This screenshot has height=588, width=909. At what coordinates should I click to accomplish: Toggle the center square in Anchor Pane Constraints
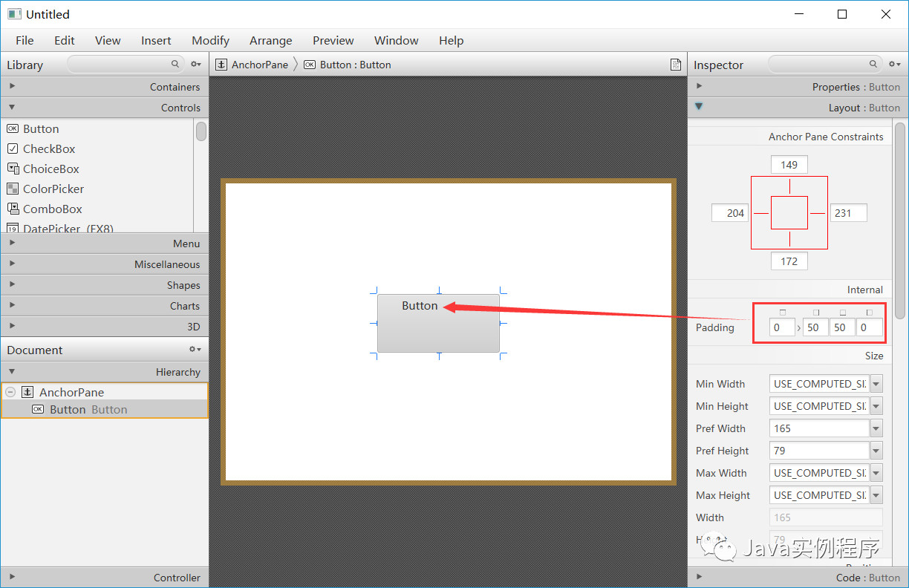pos(789,212)
